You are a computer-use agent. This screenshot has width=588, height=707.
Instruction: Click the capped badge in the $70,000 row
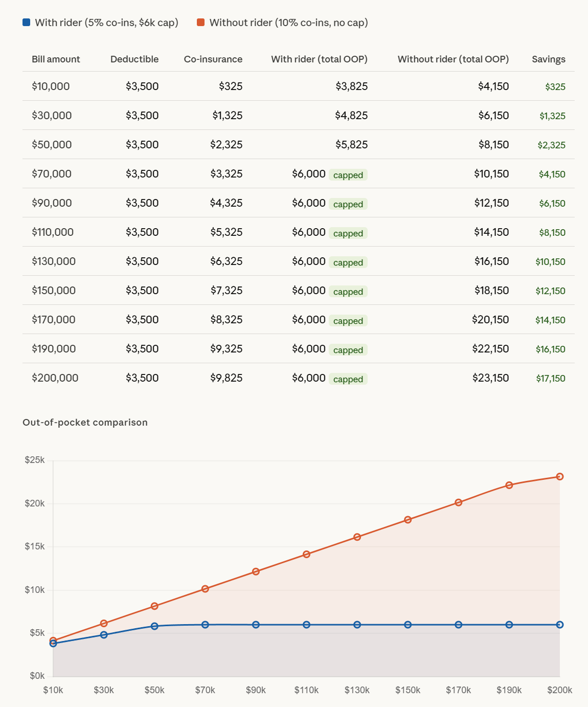tap(348, 175)
